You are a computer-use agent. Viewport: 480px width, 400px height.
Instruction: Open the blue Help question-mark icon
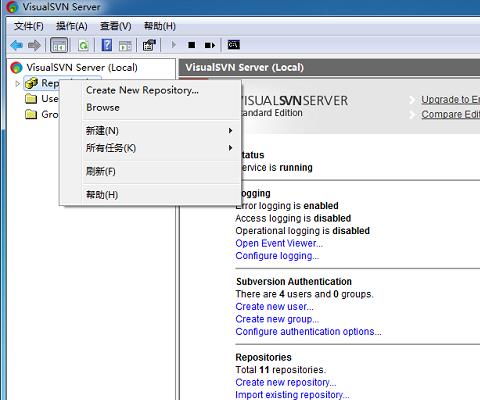107,45
